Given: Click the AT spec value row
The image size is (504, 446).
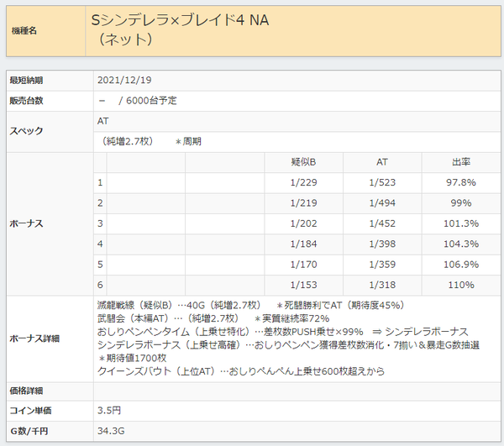Looking at the screenshot, I should pyautogui.click(x=297, y=122).
